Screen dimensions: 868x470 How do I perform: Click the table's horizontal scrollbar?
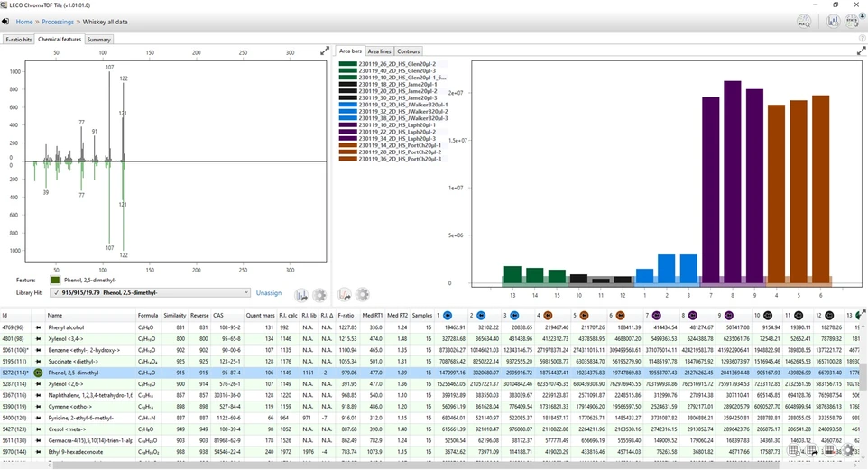[415, 465]
